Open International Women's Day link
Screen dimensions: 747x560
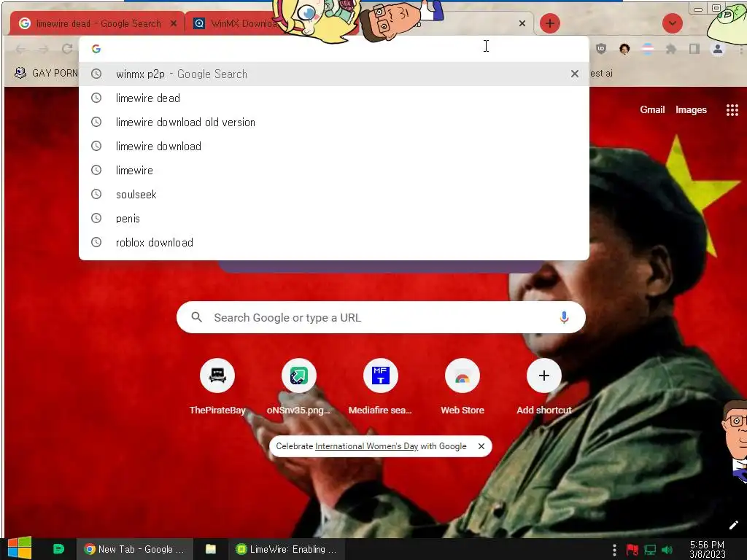click(366, 446)
